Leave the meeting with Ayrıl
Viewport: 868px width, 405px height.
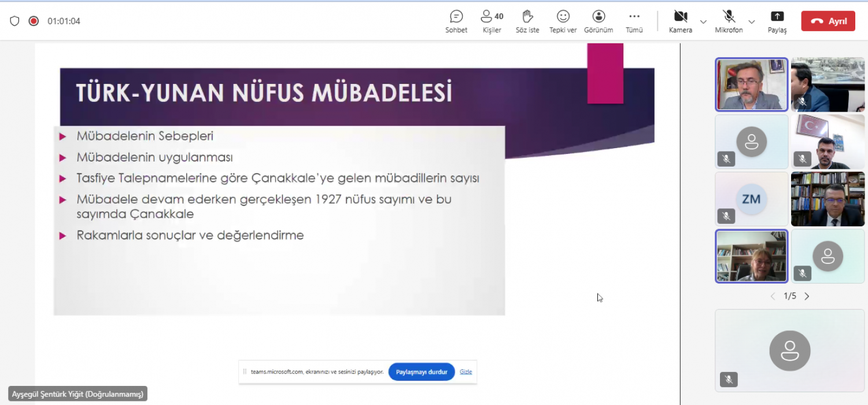point(828,21)
